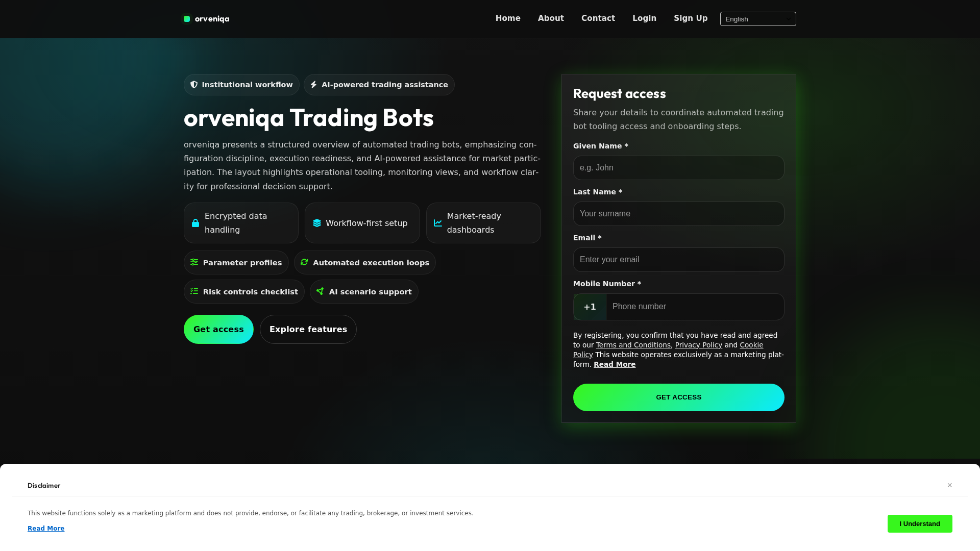Click the orveniqa Trading Bots heading
The width and height of the screenshot is (980, 551).
pos(309,117)
